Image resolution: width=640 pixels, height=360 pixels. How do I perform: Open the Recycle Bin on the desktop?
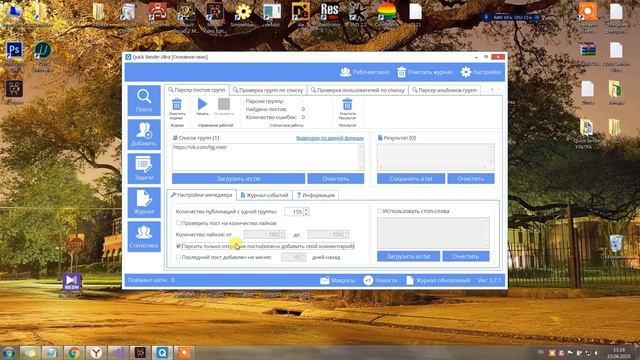(616, 244)
